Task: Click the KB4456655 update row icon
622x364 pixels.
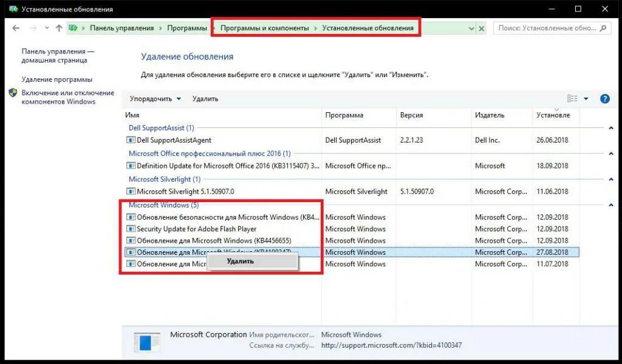Action: pos(131,241)
